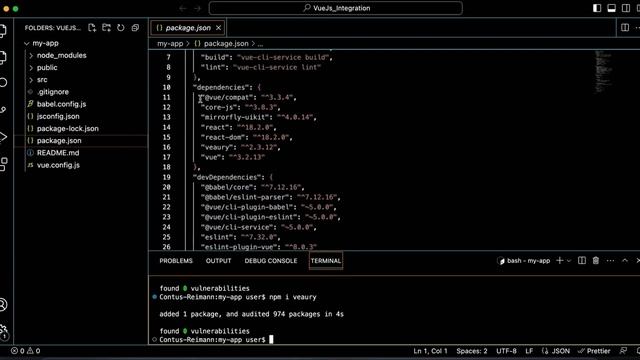This screenshot has height=360, width=640.
Task: Select package.json in the explorer tree
Action: [x=59, y=140]
